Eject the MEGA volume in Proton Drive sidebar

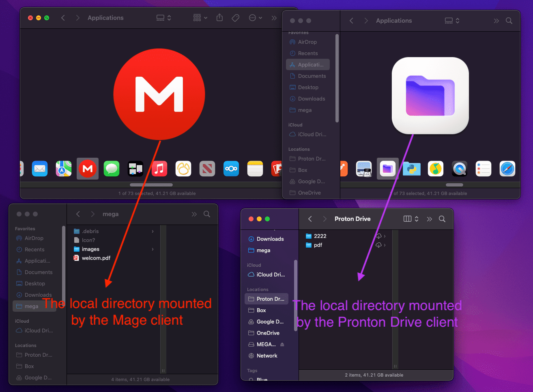282,344
